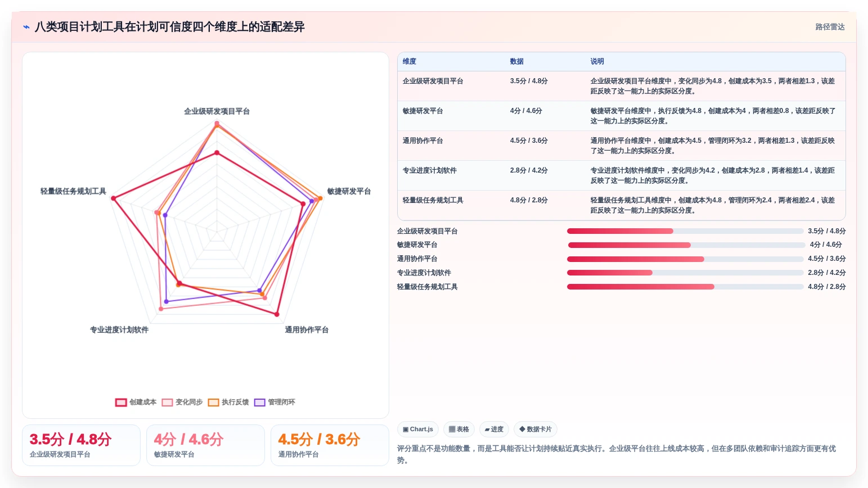Screen dimensions: 868x488
Task: Click radar axis label 专业进度计划软件
Action: (x=119, y=330)
